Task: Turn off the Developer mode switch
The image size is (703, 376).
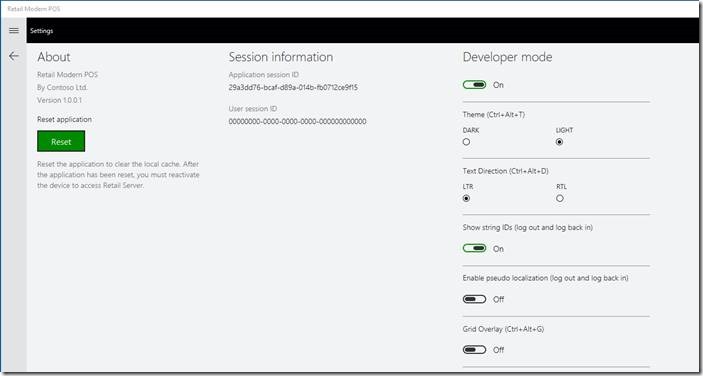Action: tap(474, 85)
